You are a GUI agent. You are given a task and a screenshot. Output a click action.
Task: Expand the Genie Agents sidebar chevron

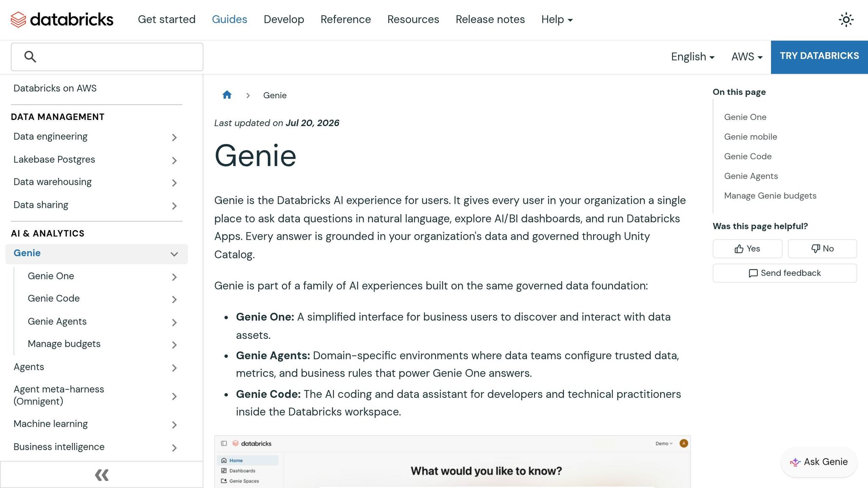(x=174, y=322)
